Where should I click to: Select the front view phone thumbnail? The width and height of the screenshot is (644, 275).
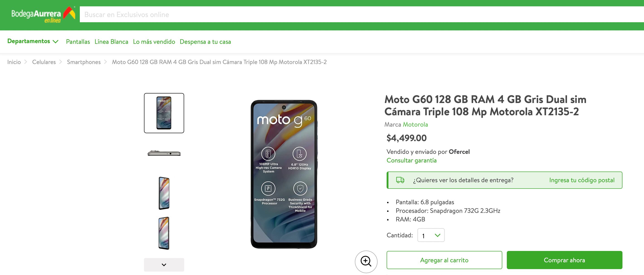(x=164, y=113)
